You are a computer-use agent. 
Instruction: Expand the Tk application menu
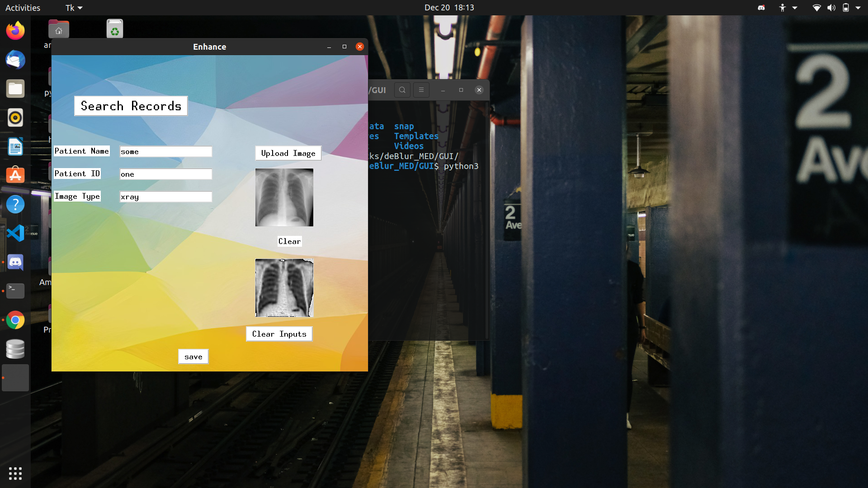[x=74, y=8]
